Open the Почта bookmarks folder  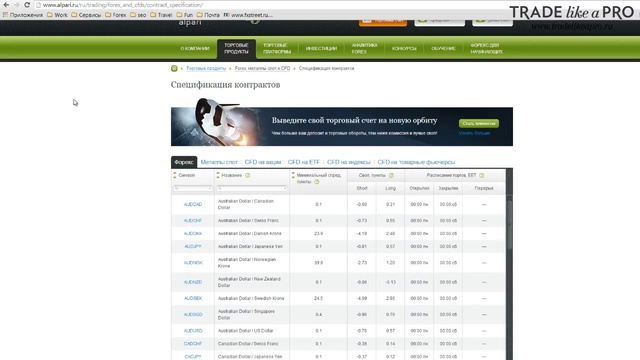coord(208,15)
